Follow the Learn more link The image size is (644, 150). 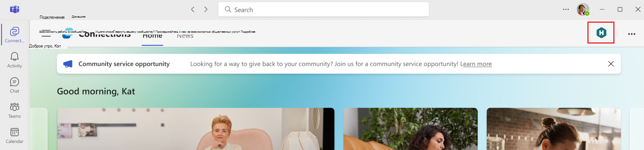[476, 64]
